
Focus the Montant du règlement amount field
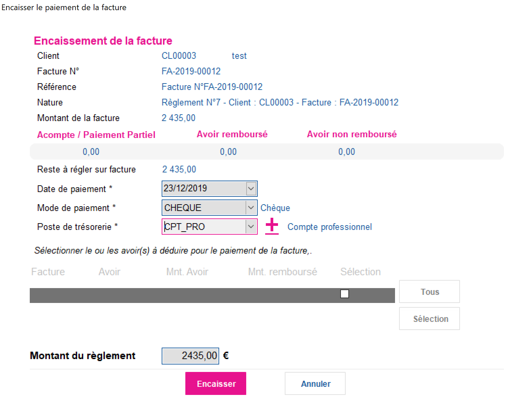coord(190,356)
